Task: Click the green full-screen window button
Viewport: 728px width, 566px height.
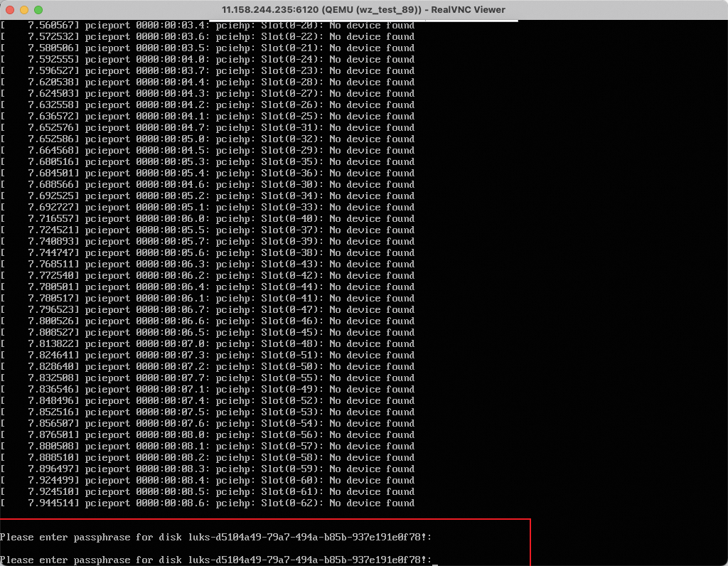Action: [38, 10]
